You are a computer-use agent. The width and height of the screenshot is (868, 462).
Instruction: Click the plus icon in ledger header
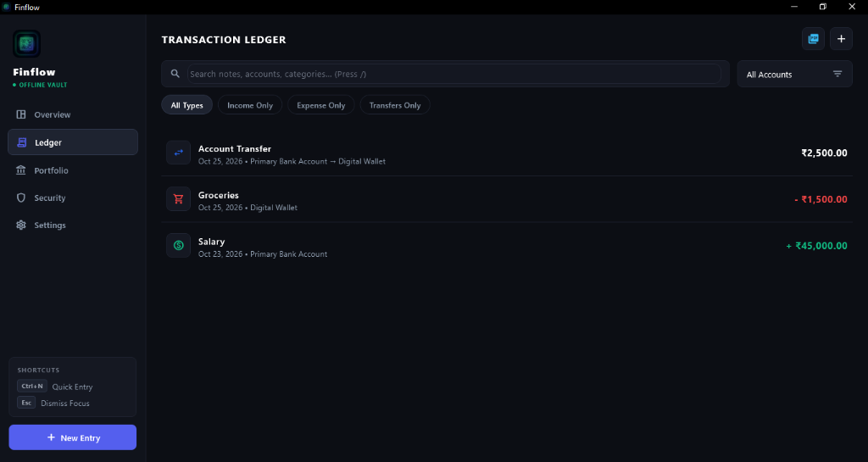click(x=841, y=39)
